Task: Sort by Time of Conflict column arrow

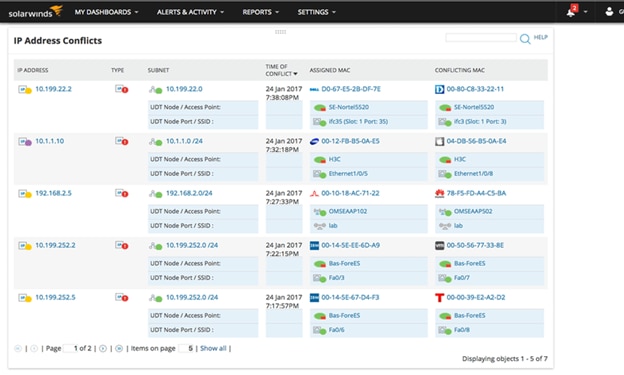Action: tap(295, 74)
